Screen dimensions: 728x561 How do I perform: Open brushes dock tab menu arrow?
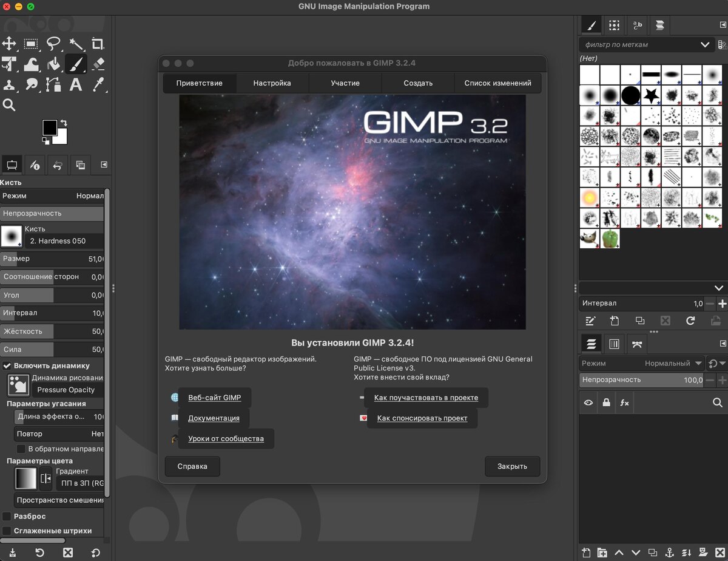[722, 25]
